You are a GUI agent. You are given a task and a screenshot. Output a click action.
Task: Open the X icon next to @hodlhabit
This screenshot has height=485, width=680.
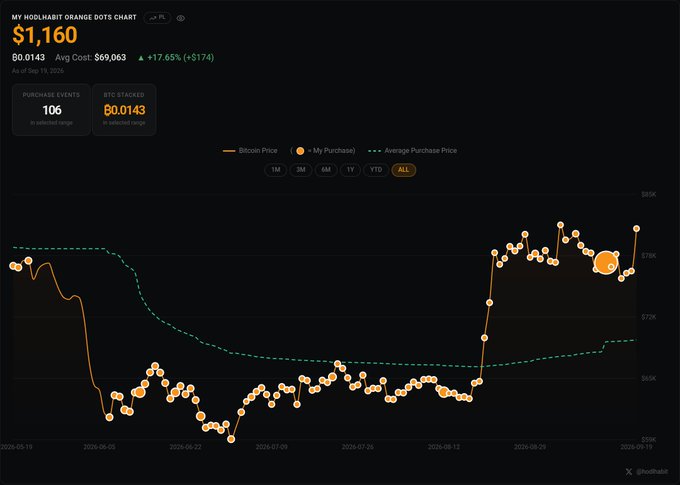pyautogui.click(x=629, y=472)
